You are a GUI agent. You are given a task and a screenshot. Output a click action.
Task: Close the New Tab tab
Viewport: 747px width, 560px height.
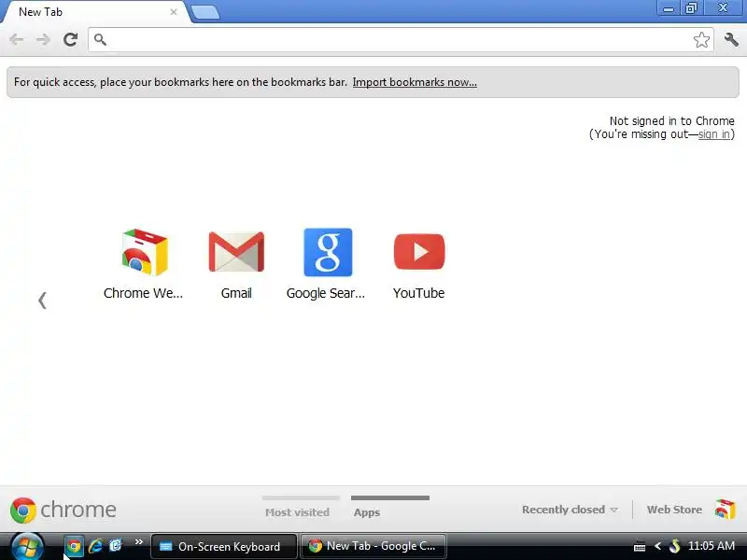coord(174,12)
